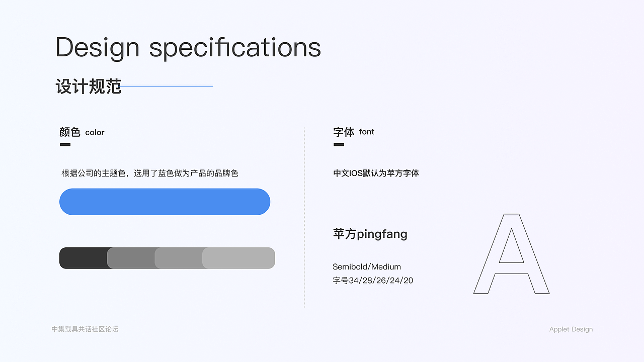Click the 设计规范 heading
The image size is (644, 362).
[x=89, y=86]
